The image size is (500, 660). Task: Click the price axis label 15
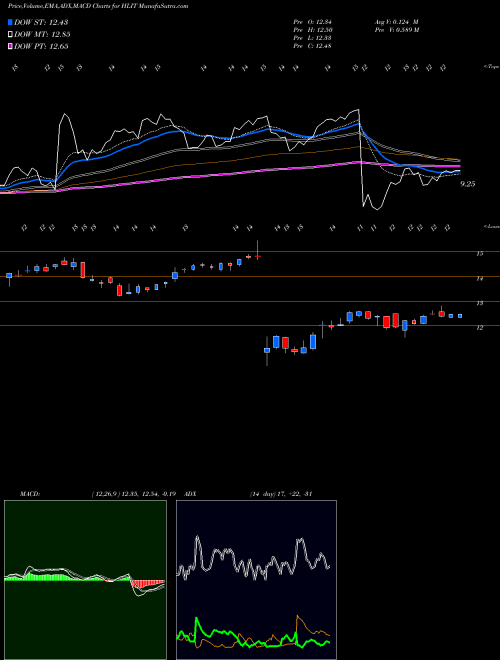(x=479, y=253)
